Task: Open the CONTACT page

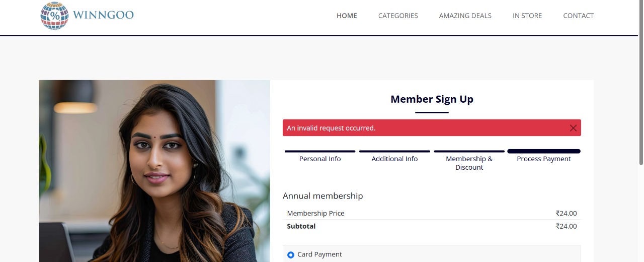Action: 578,16
